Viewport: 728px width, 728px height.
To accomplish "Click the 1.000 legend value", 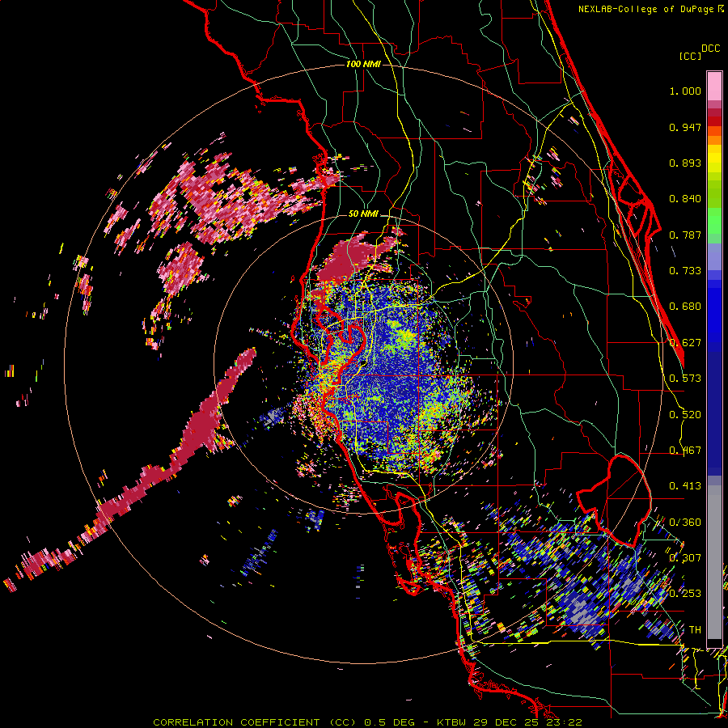I will pos(685,91).
